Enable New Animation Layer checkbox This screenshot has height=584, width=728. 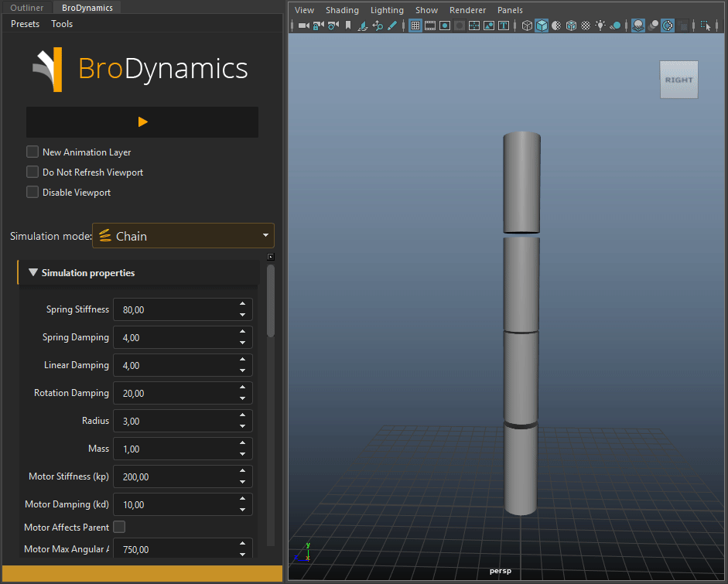pos(32,152)
